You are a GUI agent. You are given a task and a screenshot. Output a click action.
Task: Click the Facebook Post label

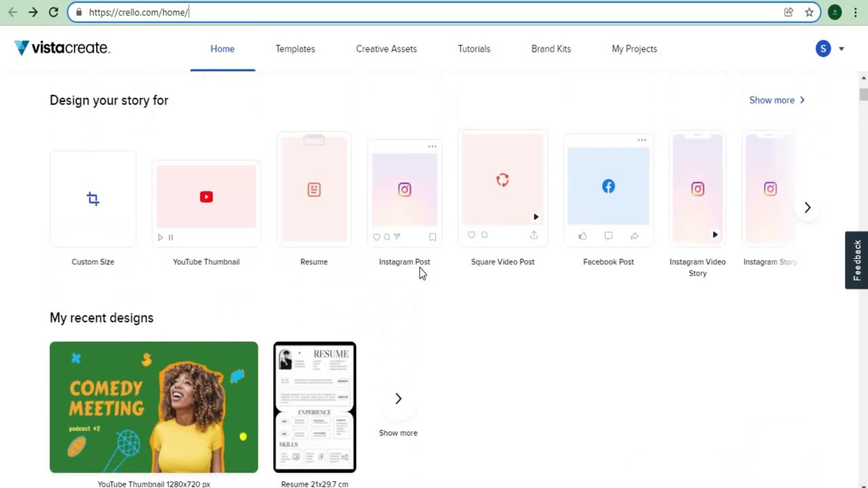(x=608, y=262)
